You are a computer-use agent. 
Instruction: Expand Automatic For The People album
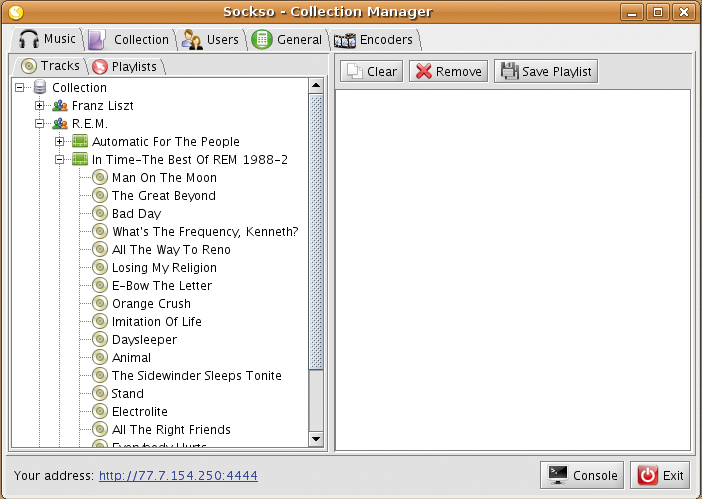pyautogui.click(x=59, y=141)
